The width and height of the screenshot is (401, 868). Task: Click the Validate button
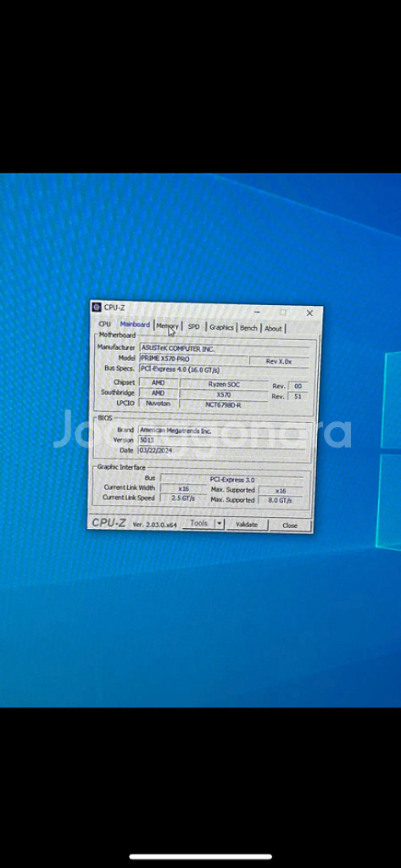pos(247,524)
